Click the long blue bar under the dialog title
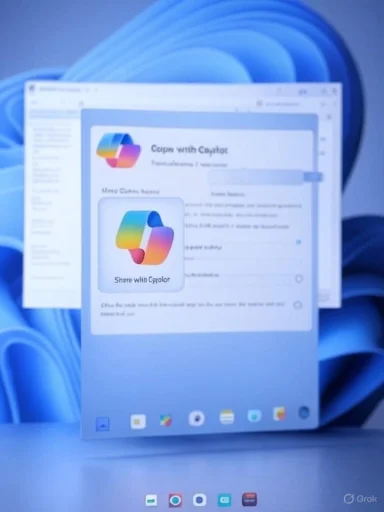This screenshot has height=512, width=384. point(255,177)
